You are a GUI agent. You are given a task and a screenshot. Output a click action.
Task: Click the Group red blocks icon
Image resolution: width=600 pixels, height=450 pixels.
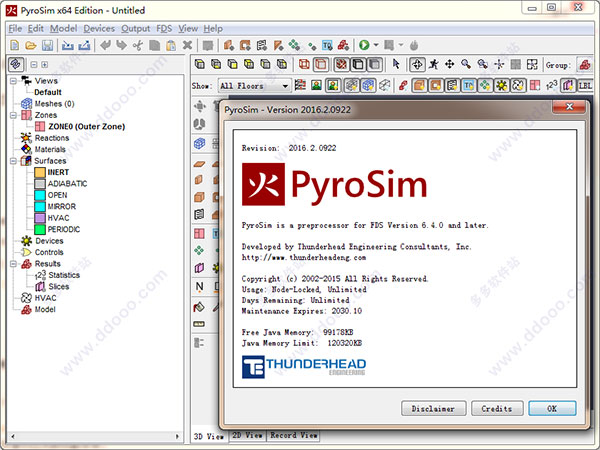point(585,65)
